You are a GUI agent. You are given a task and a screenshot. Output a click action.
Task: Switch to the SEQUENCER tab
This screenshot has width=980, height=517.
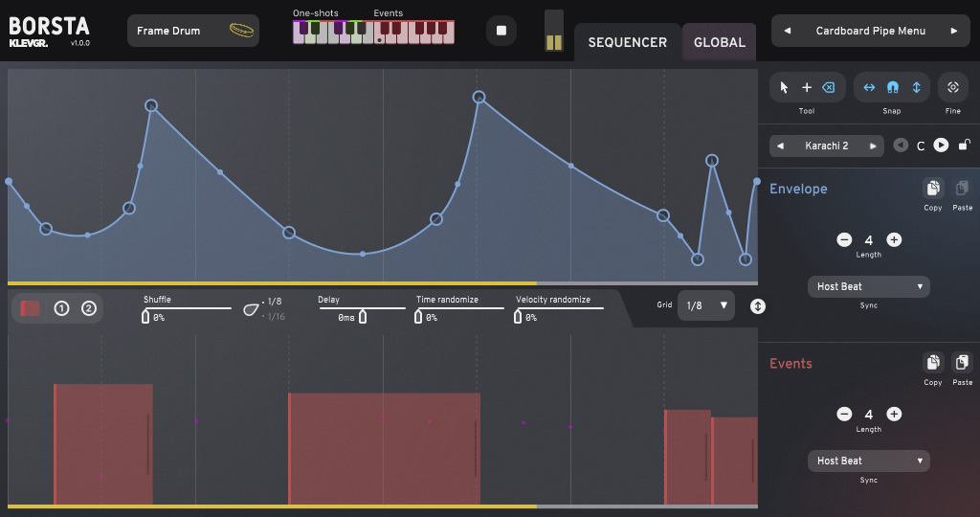click(x=628, y=42)
